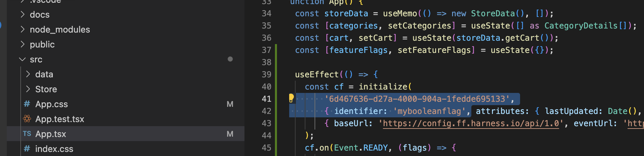Screen dimensions: 644x156
Task: Expand the Store folder
Action: pyautogui.click(x=28, y=89)
